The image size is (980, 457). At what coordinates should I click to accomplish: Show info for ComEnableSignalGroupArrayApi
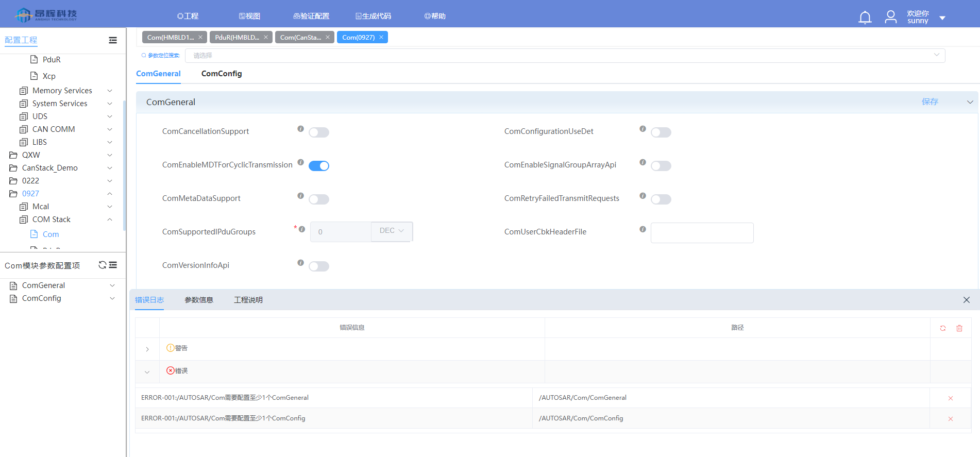pyautogui.click(x=643, y=162)
